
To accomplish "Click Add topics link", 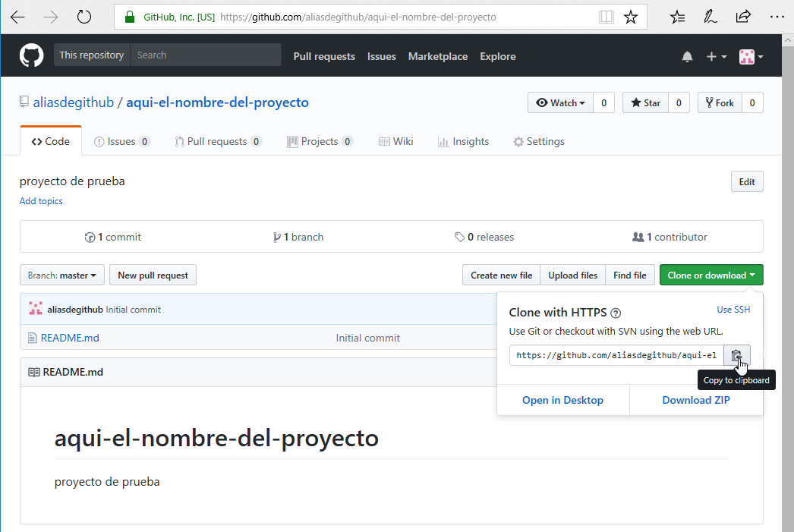I will [41, 201].
